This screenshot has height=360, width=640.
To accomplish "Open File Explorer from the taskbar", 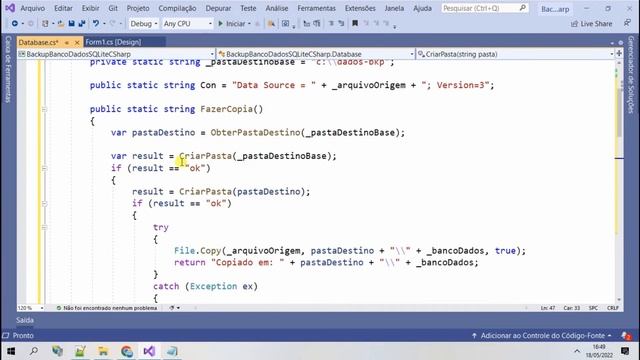I will tap(103, 351).
